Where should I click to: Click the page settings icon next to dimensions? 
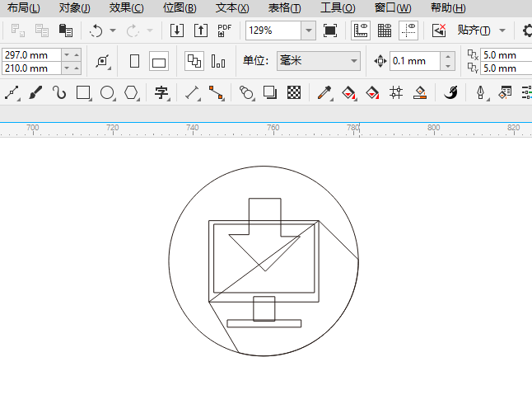pyautogui.click(x=102, y=61)
